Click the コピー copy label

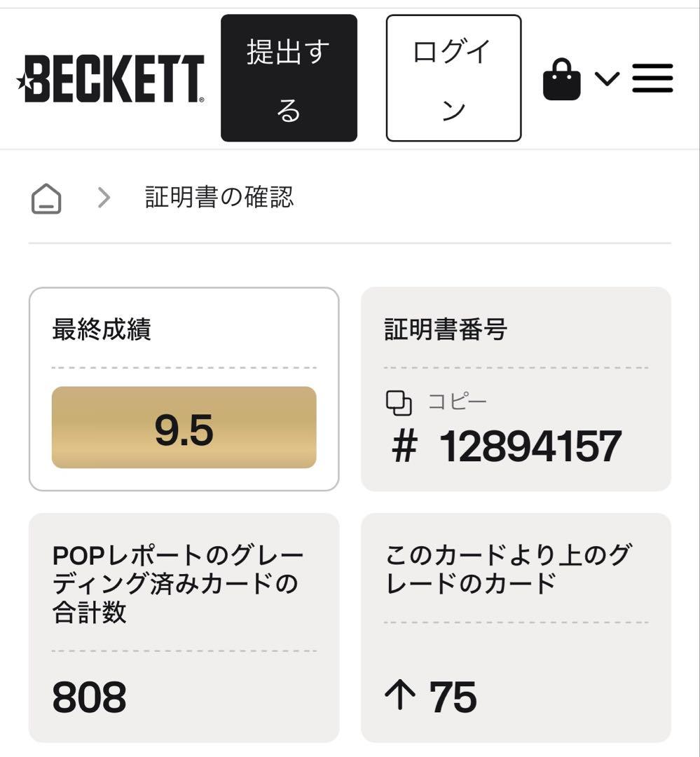(x=457, y=402)
